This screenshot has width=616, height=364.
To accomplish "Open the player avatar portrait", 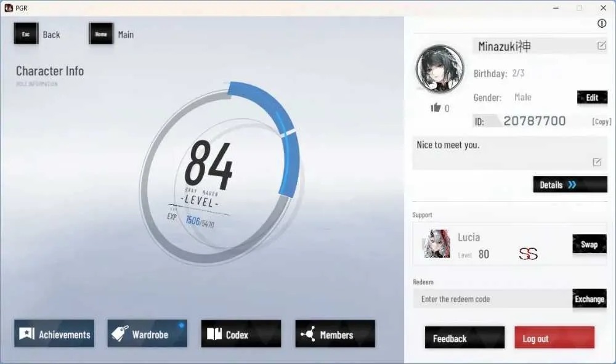I will (440, 69).
